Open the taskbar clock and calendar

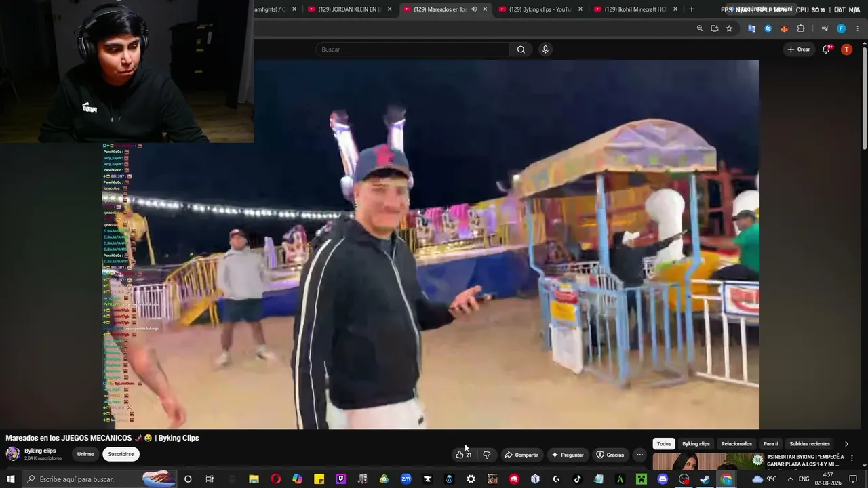click(x=827, y=479)
